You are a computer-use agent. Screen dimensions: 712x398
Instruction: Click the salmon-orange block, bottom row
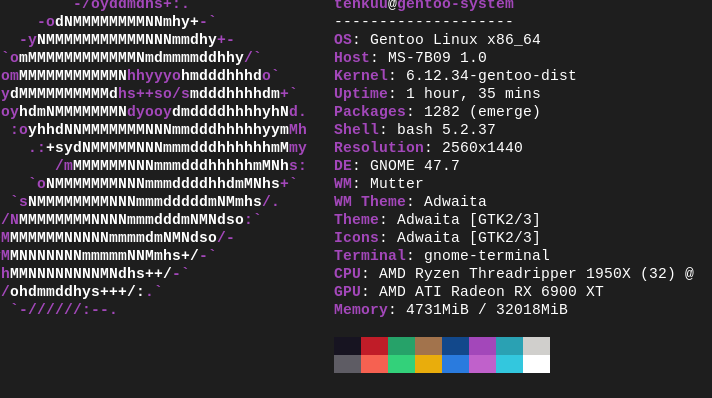(x=374, y=364)
